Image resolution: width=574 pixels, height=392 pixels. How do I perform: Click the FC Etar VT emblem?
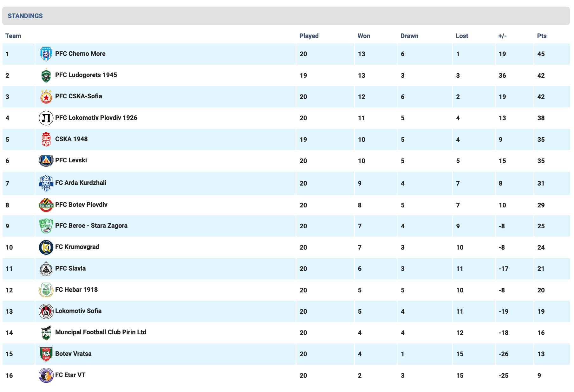click(46, 375)
